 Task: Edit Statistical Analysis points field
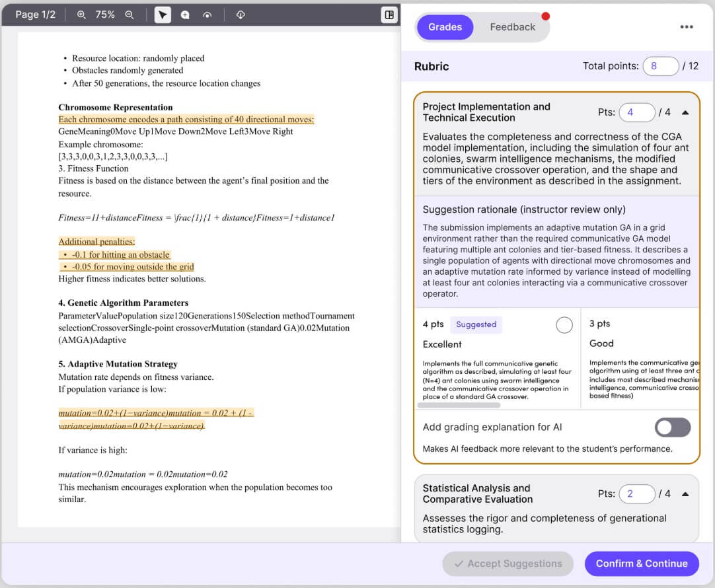pos(636,494)
